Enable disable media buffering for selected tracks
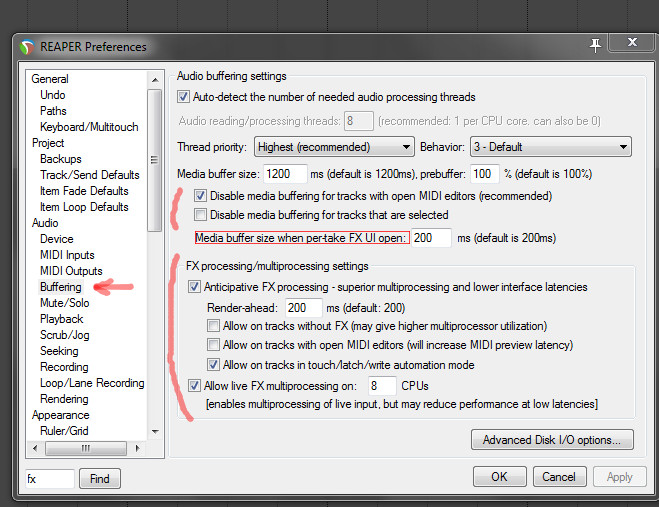This screenshot has height=507, width=659. [200, 215]
